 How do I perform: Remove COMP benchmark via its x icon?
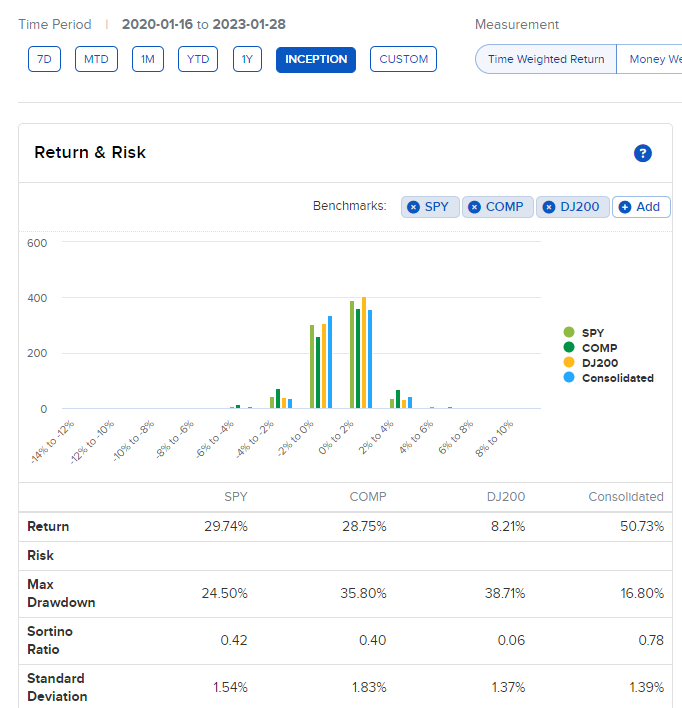tap(474, 207)
